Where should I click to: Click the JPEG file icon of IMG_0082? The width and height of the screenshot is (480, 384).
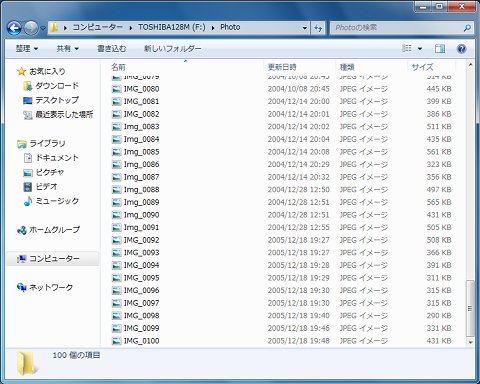[x=116, y=114]
